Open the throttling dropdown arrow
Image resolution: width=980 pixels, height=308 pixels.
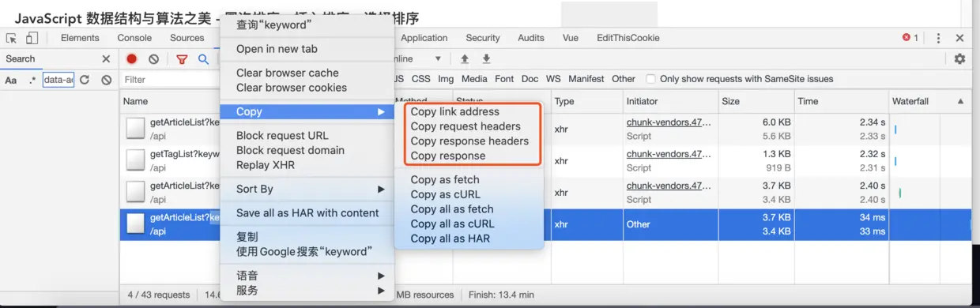click(x=437, y=59)
